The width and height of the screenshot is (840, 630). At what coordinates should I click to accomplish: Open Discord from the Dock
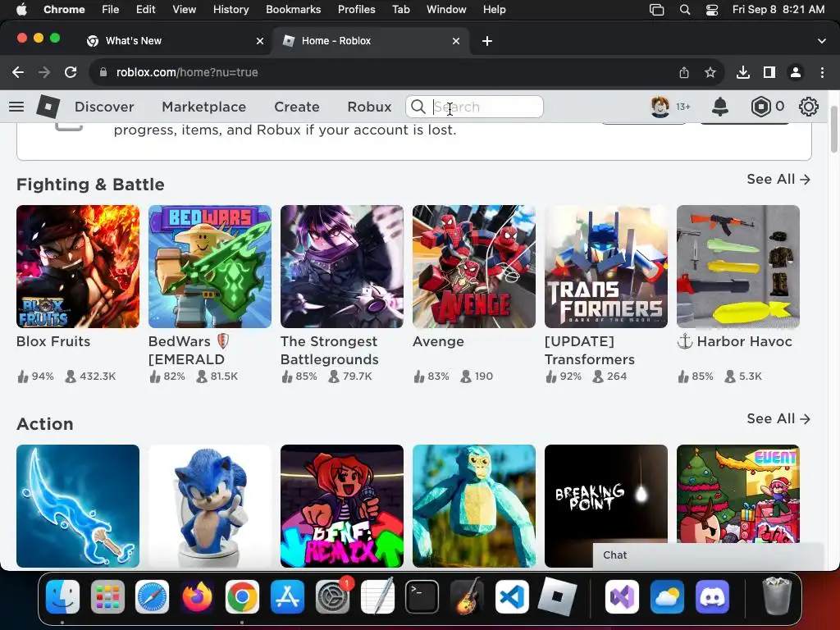point(713,597)
